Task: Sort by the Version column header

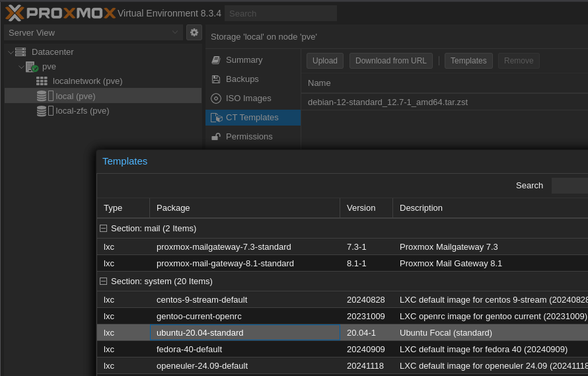Action: click(x=367, y=208)
